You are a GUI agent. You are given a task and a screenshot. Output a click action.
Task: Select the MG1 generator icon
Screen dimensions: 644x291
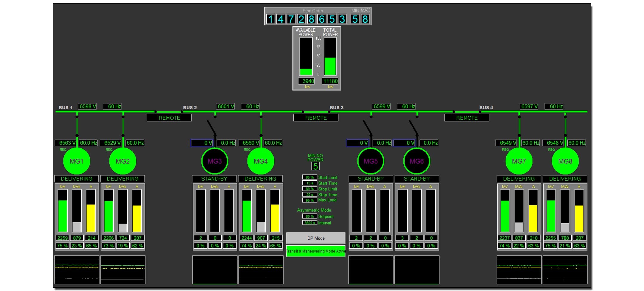[x=76, y=161]
